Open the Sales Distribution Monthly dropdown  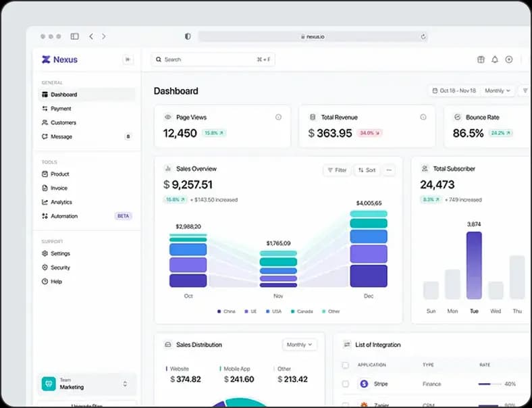pos(299,345)
